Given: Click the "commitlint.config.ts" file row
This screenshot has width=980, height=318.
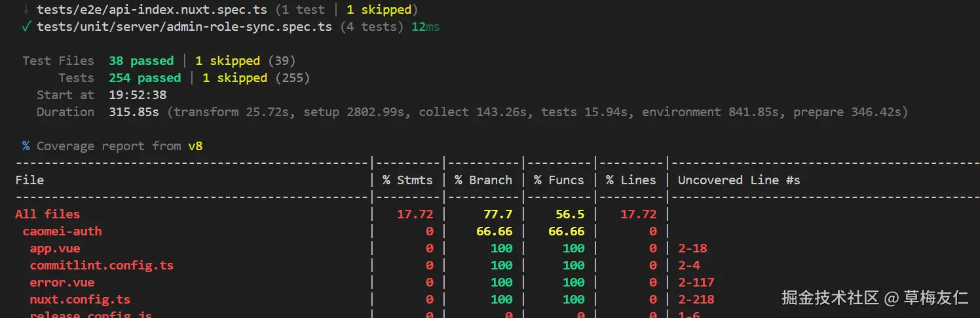Looking at the screenshot, I should (x=102, y=266).
